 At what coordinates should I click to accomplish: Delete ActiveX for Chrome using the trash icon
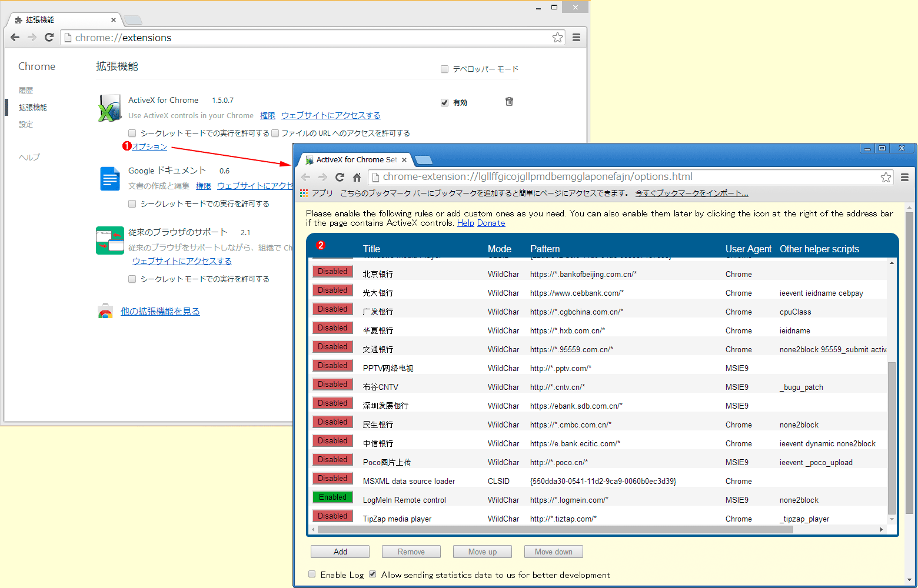(509, 101)
